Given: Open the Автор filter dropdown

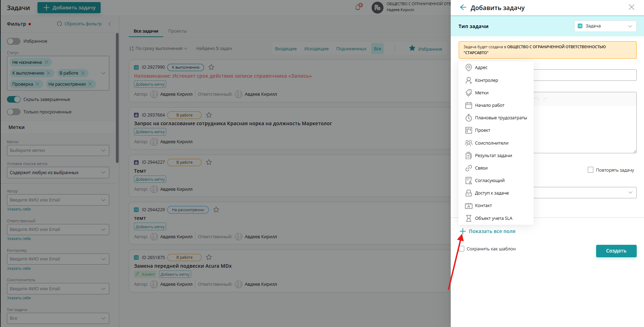Looking at the screenshot, I should [x=58, y=200].
